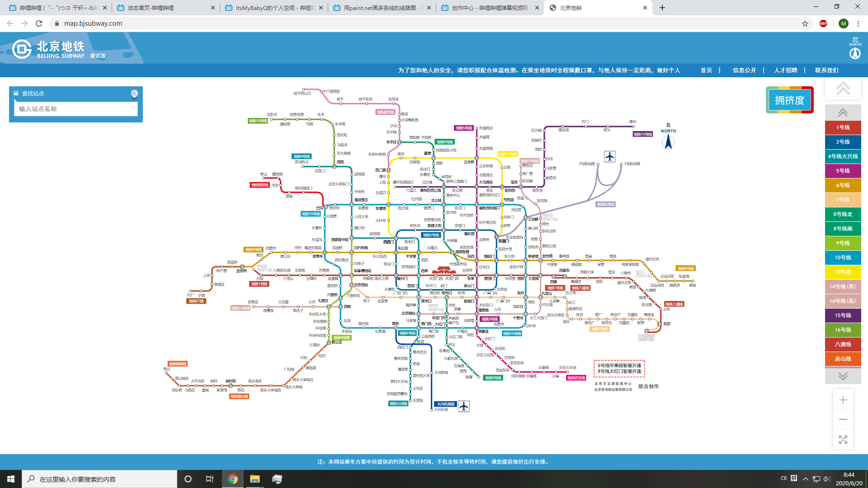Open Chrome profile avatar M

(843, 23)
